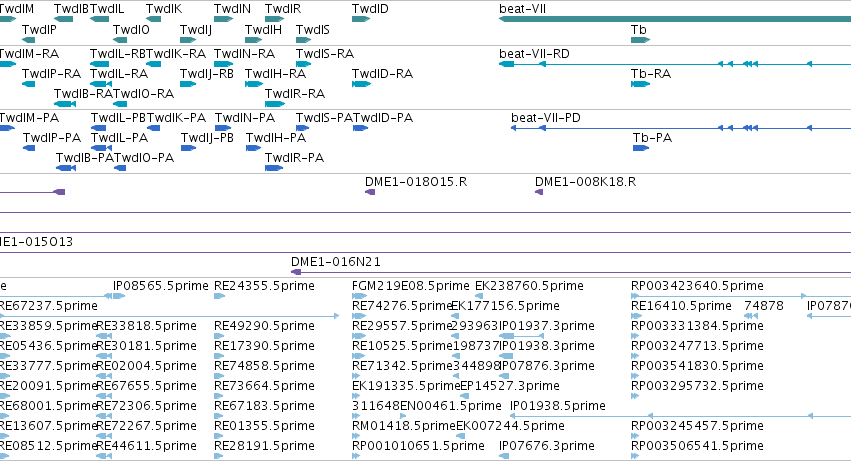Click the EK007244.5prime EST label
The width and height of the screenshot is (851, 461).
[x=510, y=426]
